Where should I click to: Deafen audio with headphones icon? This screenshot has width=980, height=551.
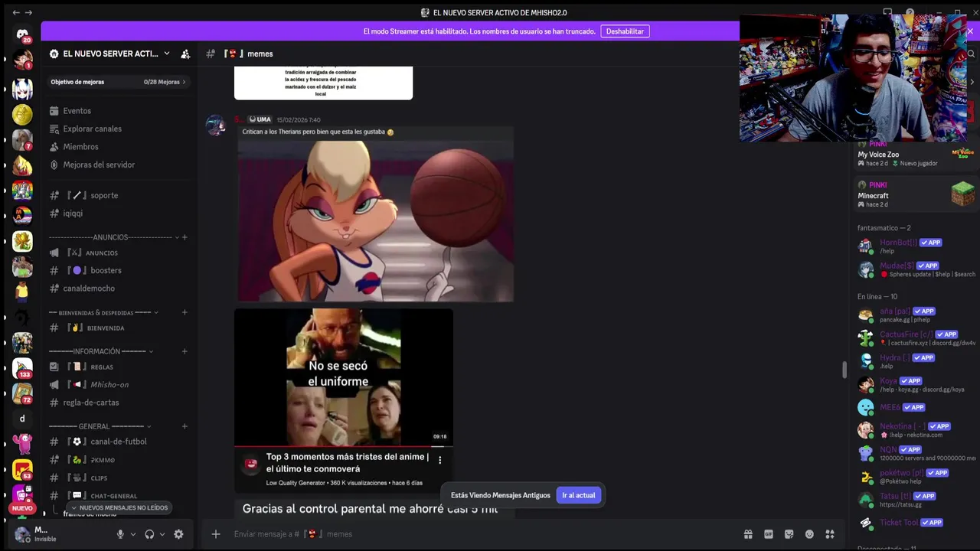(150, 534)
